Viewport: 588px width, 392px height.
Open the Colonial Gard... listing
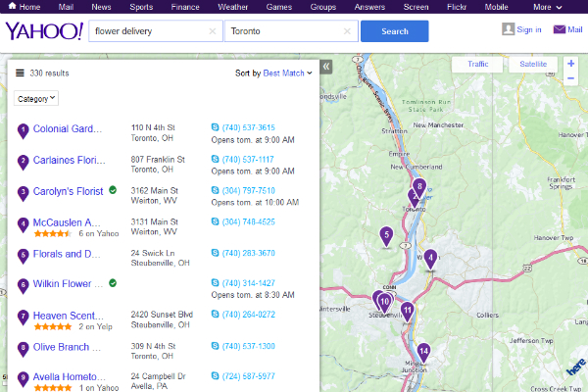(68, 128)
